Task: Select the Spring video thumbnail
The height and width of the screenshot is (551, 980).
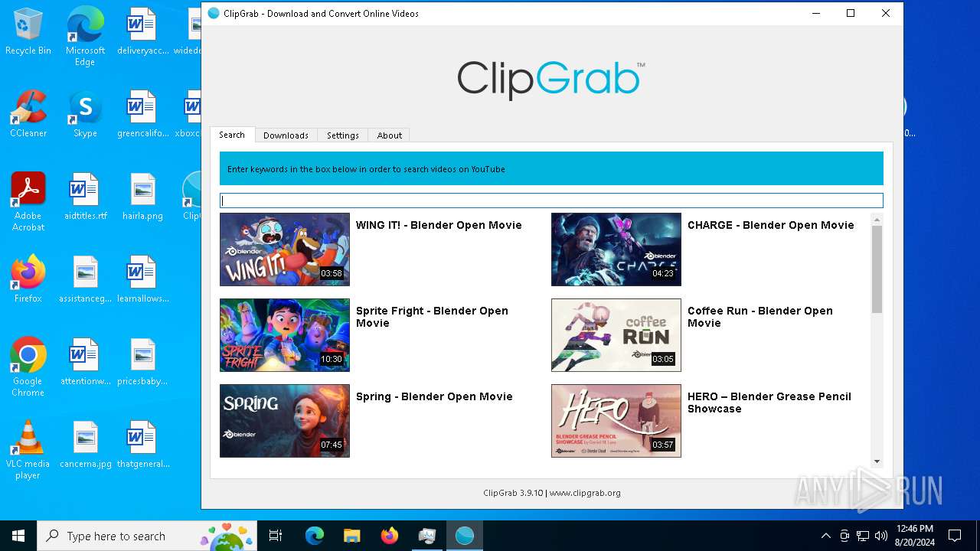Action: pos(285,421)
